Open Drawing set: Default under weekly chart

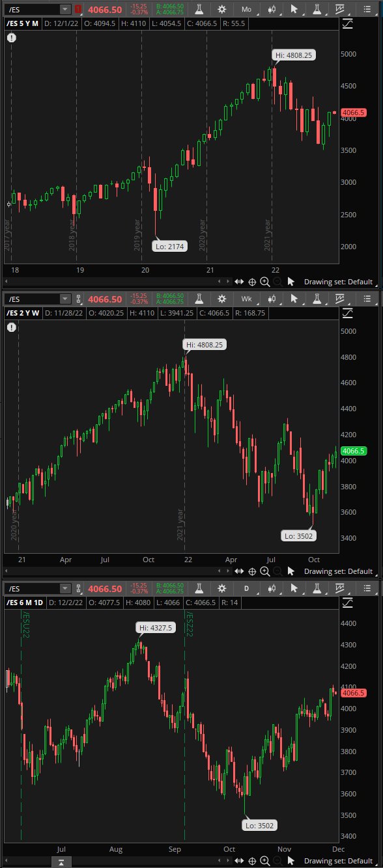point(338,571)
